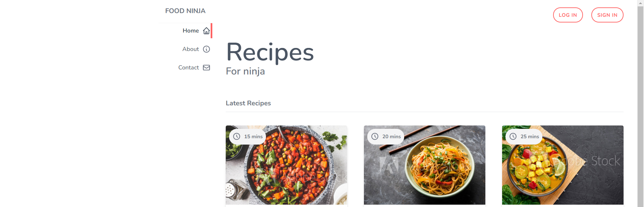Click the clock icon on 15 mins badge
This screenshot has width=644, height=207.
237,137
